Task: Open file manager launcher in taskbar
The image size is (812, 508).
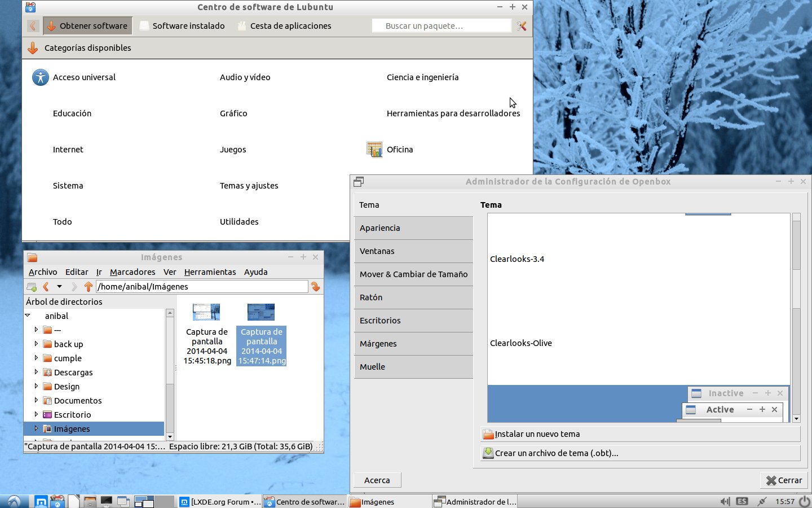Action: (x=90, y=501)
